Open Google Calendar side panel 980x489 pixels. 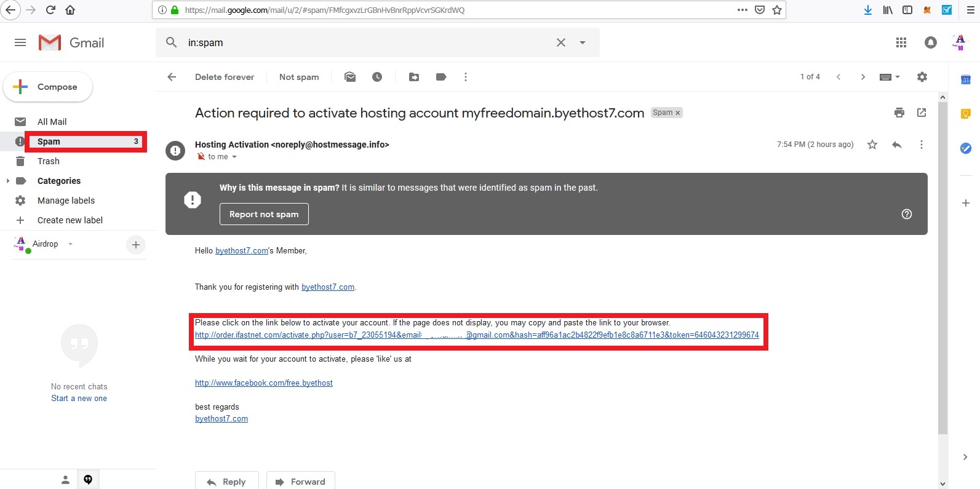pos(966,80)
